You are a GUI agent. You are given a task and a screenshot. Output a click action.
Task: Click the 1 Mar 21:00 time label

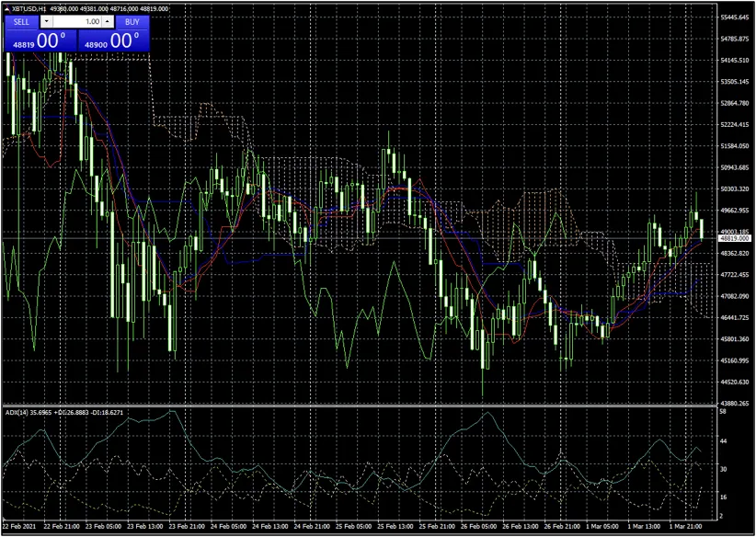coord(685,526)
